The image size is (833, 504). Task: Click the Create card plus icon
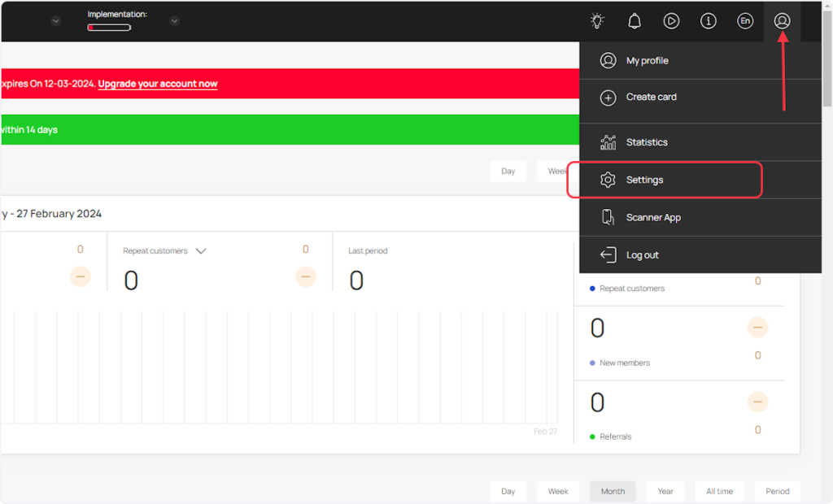tap(608, 98)
